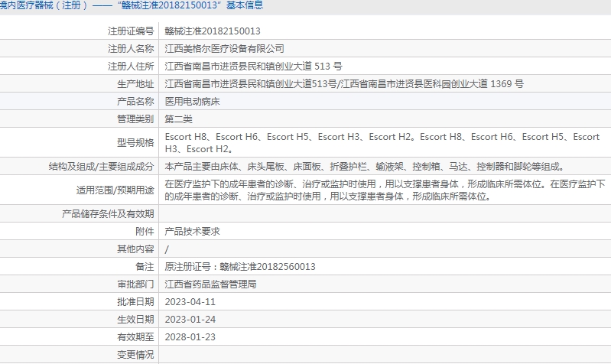Click the 有效期至 label

pyautogui.click(x=135, y=336)
